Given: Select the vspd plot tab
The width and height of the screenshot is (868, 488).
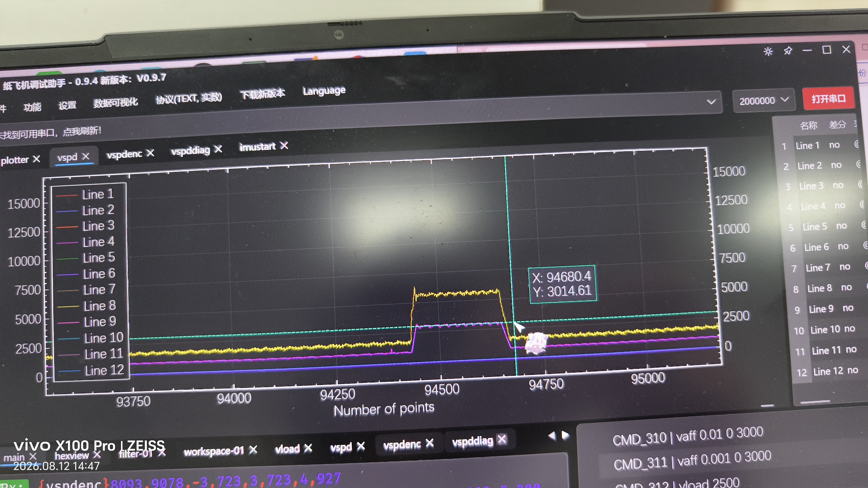Looking at the screenshot, I should point(67,157).
